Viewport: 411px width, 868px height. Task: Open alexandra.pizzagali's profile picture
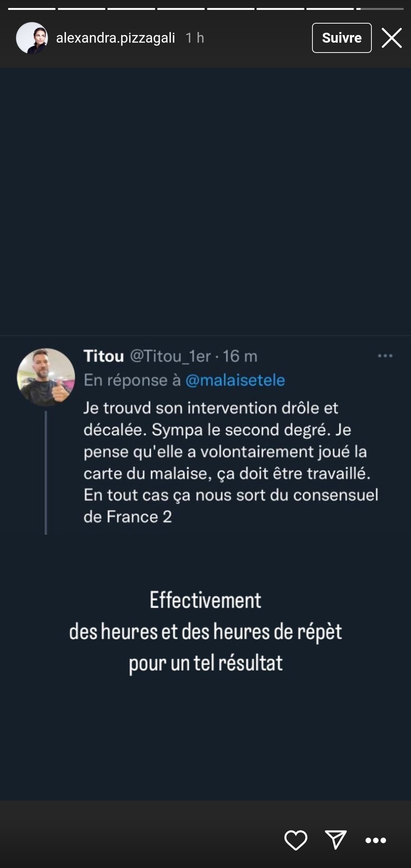pyautogui.click(x=32, y=38)
